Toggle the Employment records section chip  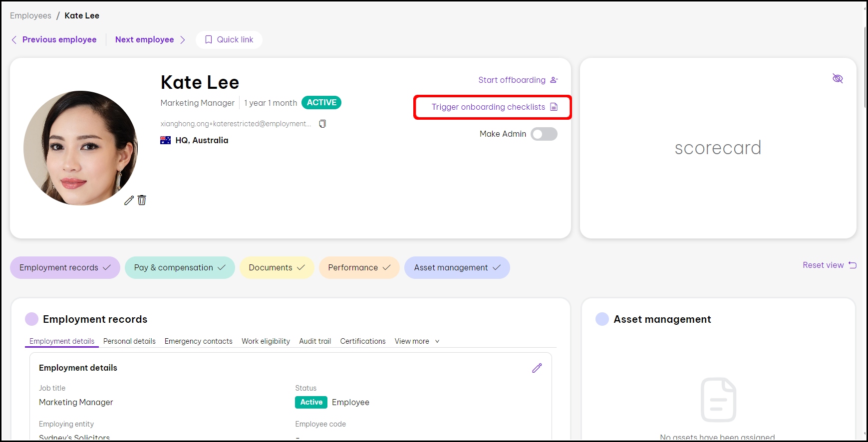[x=65, y=267]
